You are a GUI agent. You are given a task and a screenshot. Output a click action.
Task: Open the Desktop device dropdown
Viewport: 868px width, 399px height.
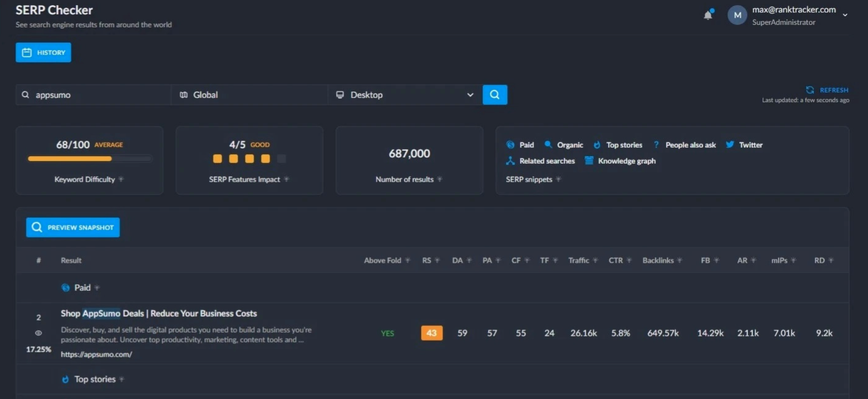(405, 95)
